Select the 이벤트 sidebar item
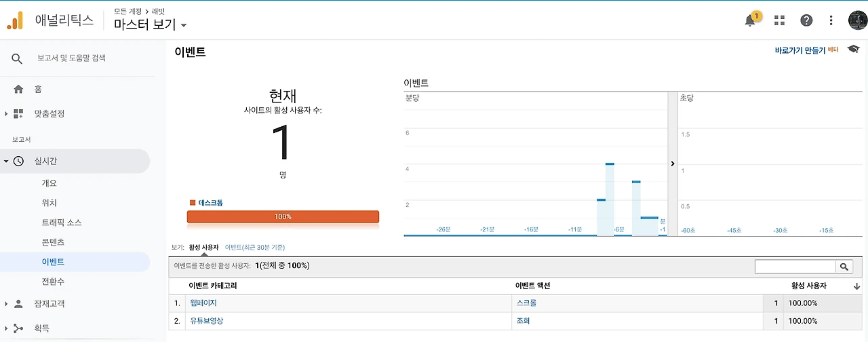The height and width of the screenshot is (342, 868). [x=53, y=261]
